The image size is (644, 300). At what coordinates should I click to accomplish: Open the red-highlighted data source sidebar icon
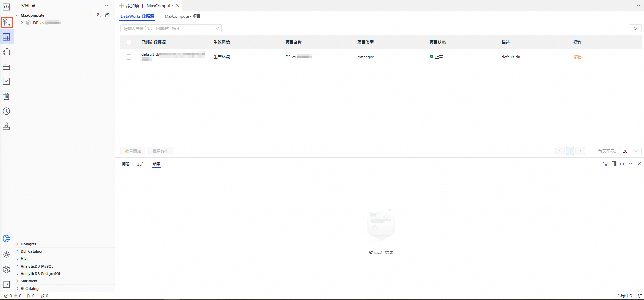pyautogui.click(x=6, y=22)
